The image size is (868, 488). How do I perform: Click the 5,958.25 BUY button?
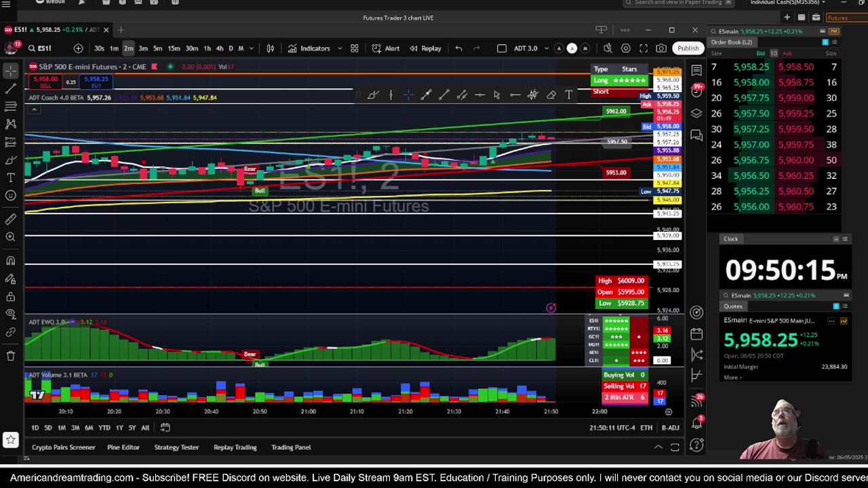click(96, 82)
